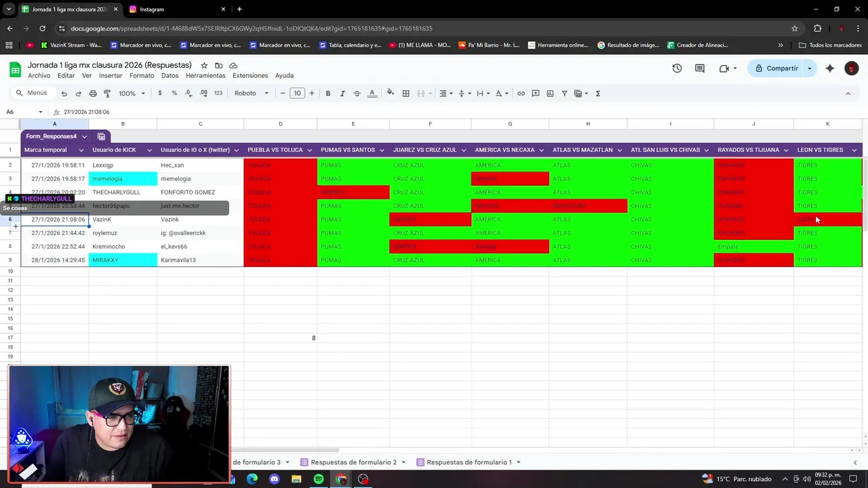Insert a link using the chain icon
This screenshot has width=868, height=488.
pyautogui.click(x=521, y=94)
